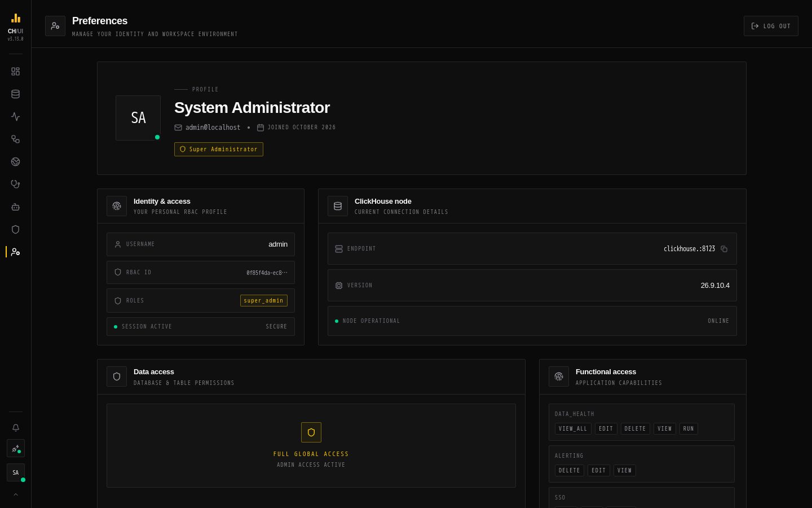Copy the clickhouse.:8123 endpoint value
Screen dimensions: 812x508
pyautogui.click(x=724, y=249)
